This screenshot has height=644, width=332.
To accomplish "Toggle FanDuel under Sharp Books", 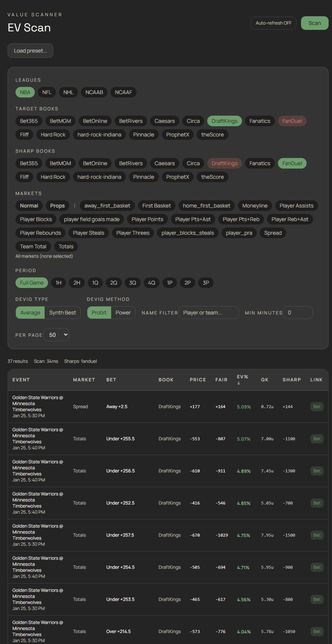I will pos(292,163).
